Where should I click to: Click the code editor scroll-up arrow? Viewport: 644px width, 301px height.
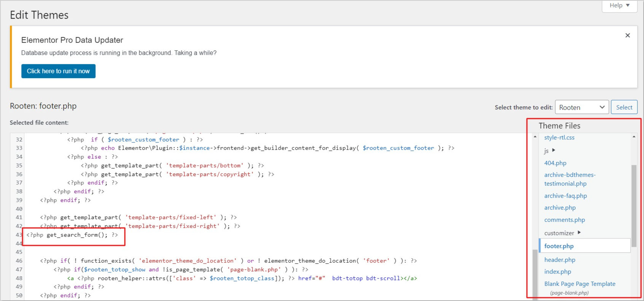(535, 137)
